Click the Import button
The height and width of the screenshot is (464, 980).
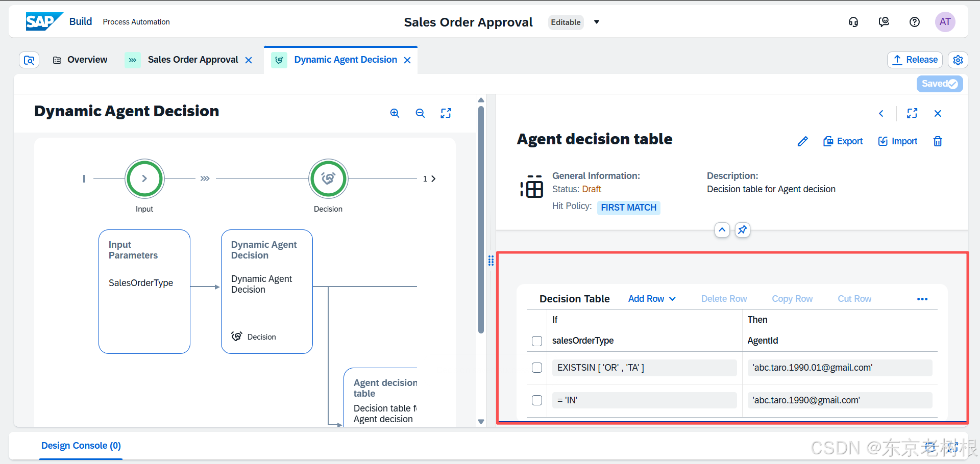[x=897, y=141]
